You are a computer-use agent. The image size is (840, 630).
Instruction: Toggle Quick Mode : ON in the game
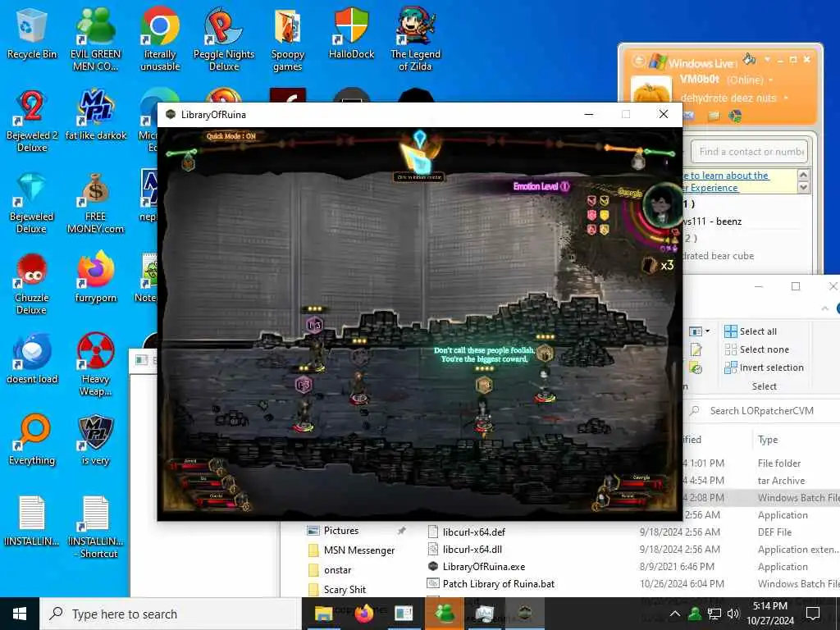(x=231, y=136)
